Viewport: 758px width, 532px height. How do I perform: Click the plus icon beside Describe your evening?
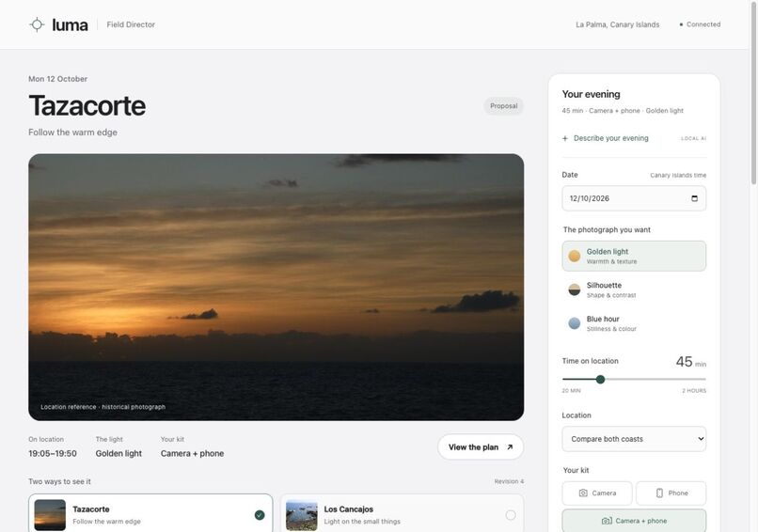point(565,139)
